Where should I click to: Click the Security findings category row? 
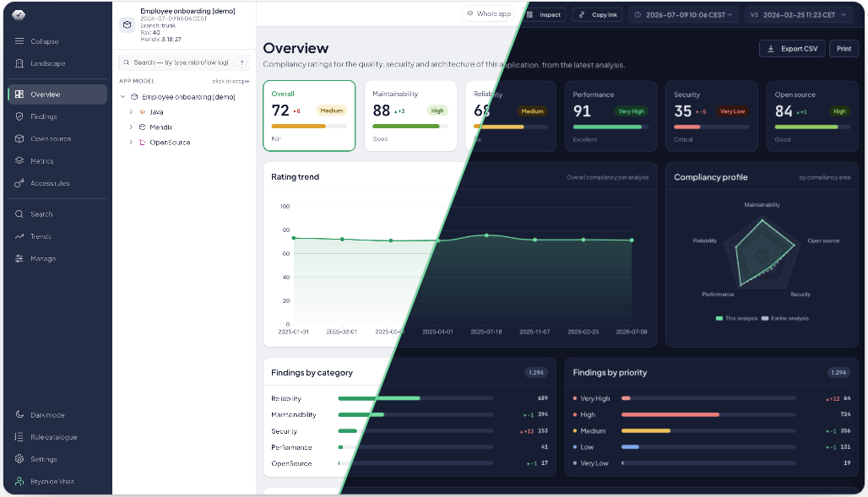click(x=410, y=430)
